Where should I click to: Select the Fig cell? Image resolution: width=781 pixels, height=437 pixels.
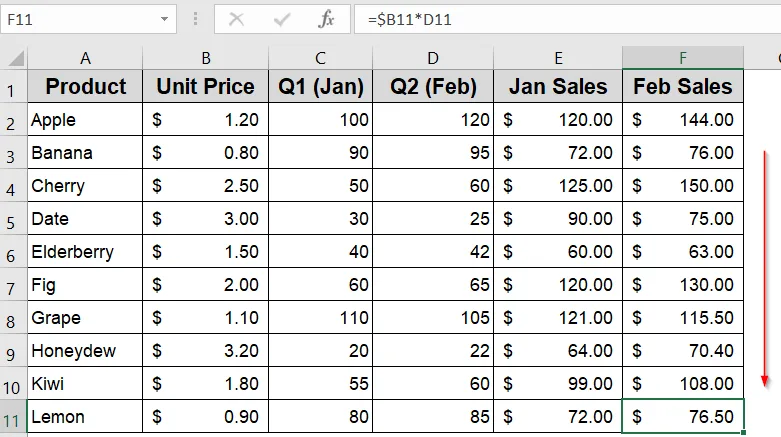click(85, 285)
